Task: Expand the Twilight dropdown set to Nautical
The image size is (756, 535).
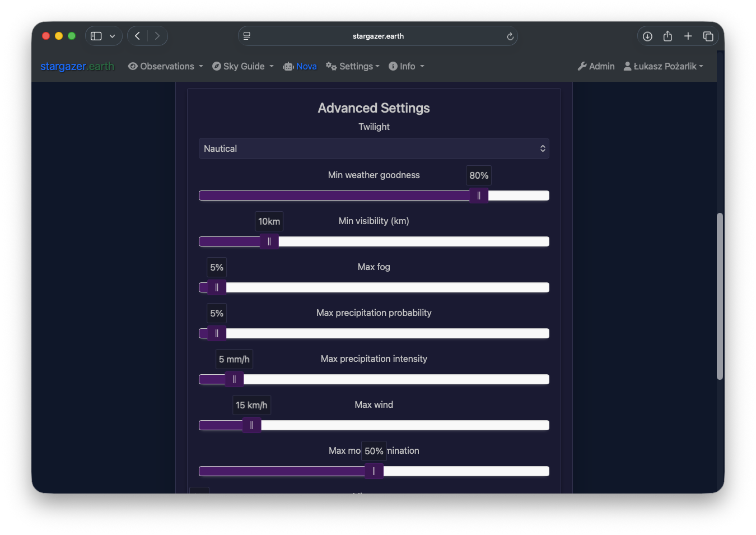Action: tap(374, 148)
